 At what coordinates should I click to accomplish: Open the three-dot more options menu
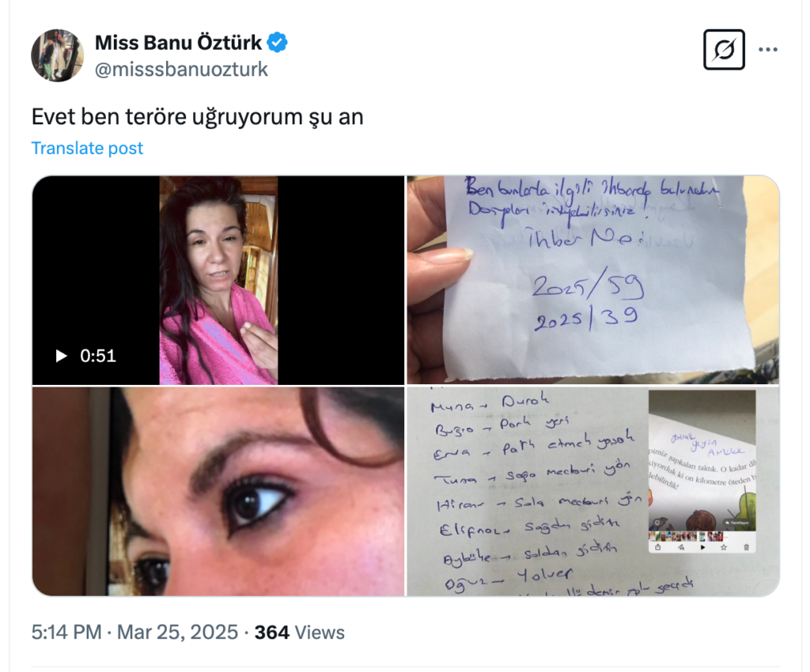click(x=767, y=50)
